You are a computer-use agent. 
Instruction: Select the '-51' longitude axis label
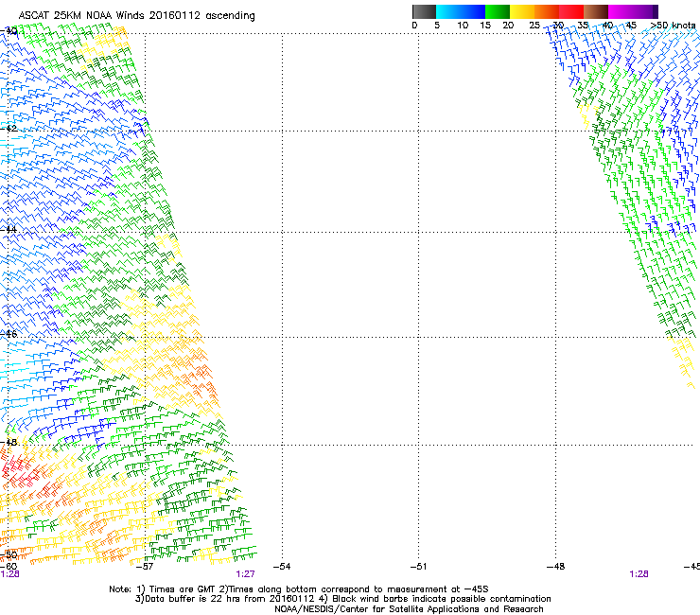[419, 567]
